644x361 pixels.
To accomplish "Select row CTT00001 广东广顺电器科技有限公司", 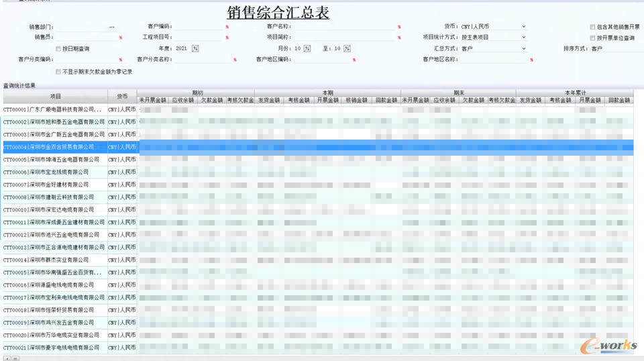I will click(x=318, y=109).
